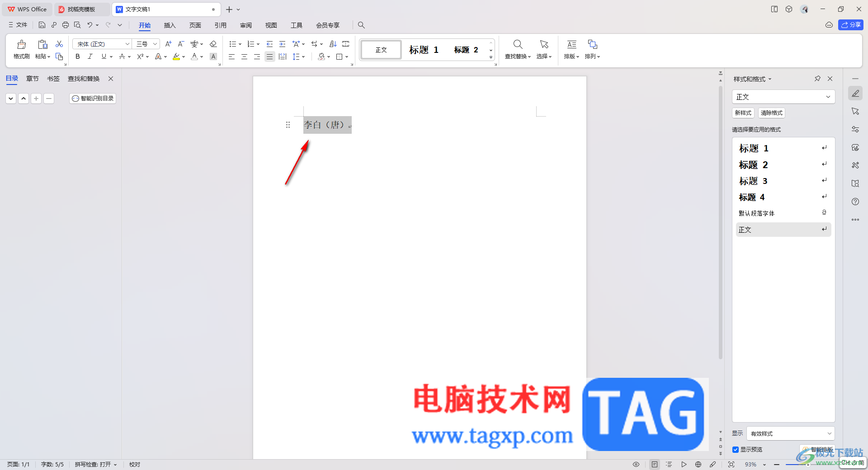Toggle Bold formatting

(x=78, y=56)
